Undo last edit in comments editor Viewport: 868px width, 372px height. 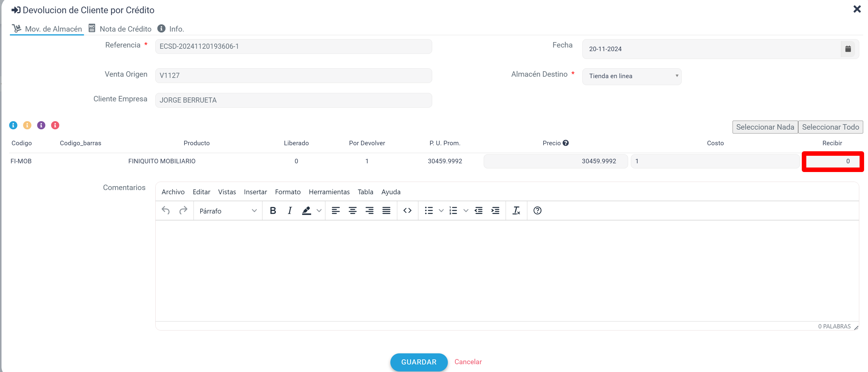click(166, 211)
